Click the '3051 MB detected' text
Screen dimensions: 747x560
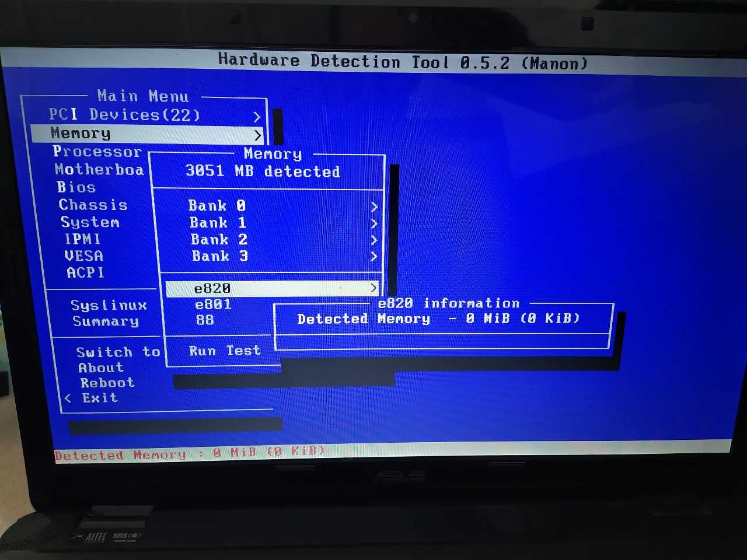pos(263,171)
